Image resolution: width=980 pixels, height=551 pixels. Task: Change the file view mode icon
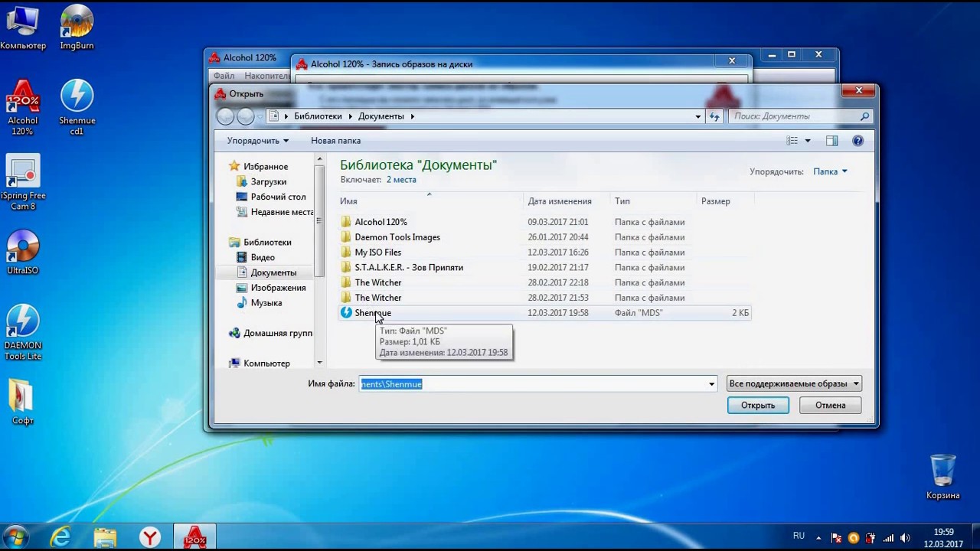pyautogui.click(x=792, y=141)
